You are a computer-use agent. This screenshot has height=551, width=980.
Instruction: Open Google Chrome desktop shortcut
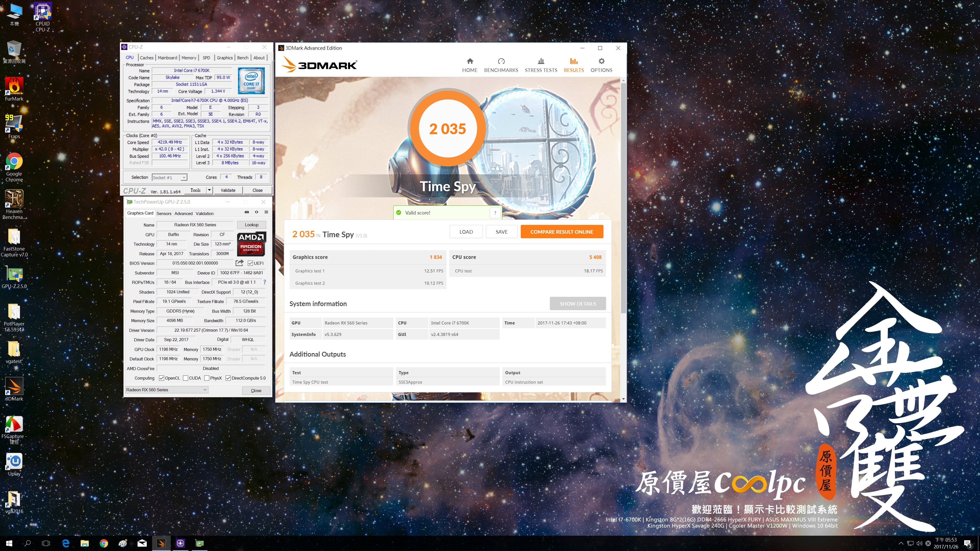coord(14,167)
